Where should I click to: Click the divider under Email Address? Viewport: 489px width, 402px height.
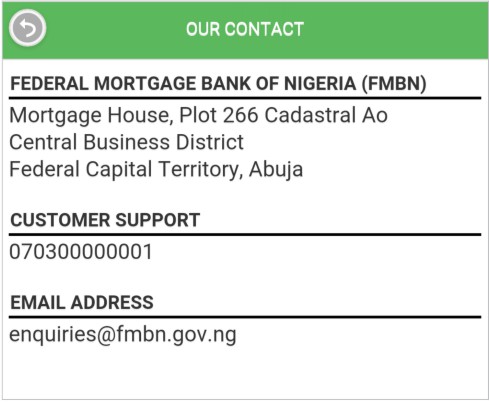245,317
